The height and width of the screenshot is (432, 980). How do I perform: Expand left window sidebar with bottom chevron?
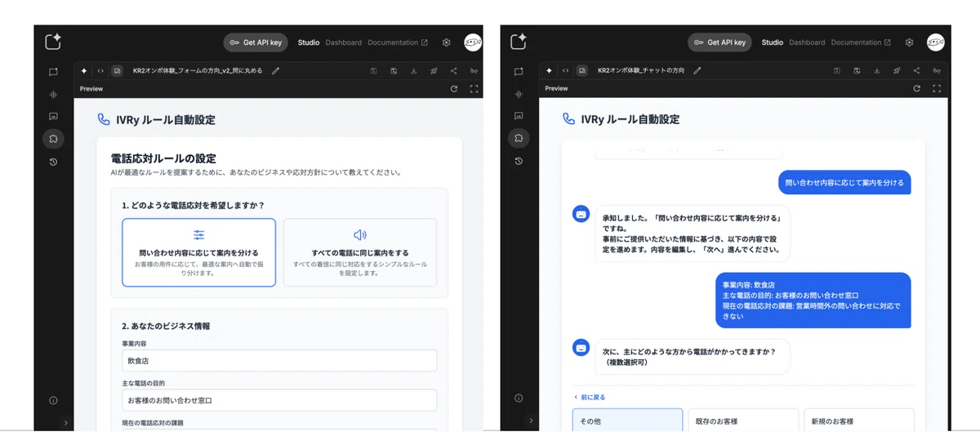pyautogui.click(x=65, y=423)
